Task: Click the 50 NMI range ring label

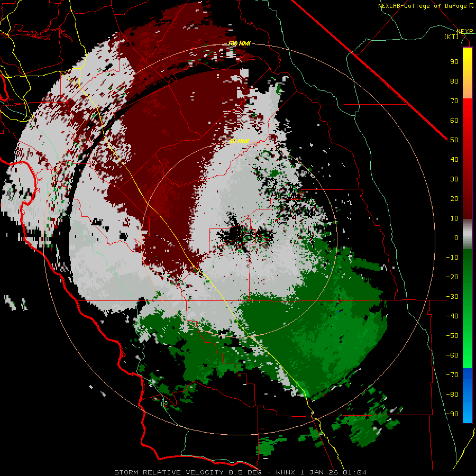Action: tap(239, 141)
